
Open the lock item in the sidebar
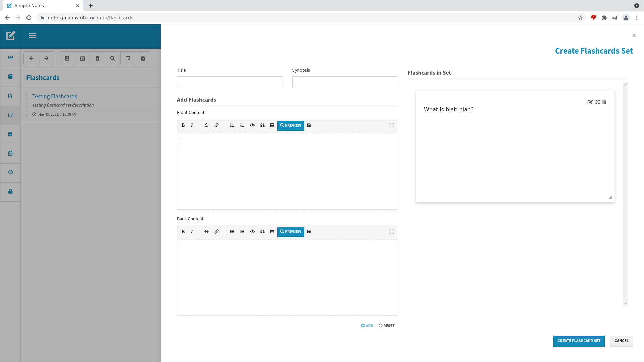pyautogui.click(x=10, y=191)
